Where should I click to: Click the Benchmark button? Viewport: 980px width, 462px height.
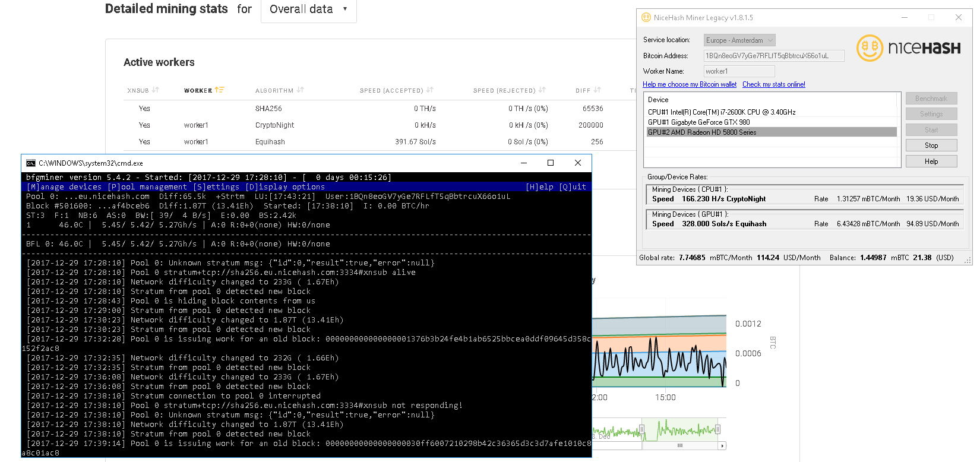pyautogui.click(x=931, y=99)
